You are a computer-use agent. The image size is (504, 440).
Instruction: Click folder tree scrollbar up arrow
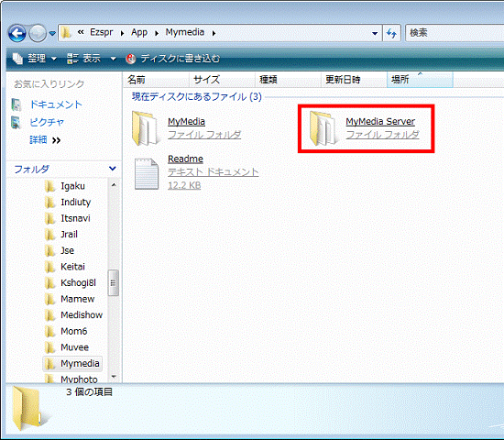tap(114, 185)
